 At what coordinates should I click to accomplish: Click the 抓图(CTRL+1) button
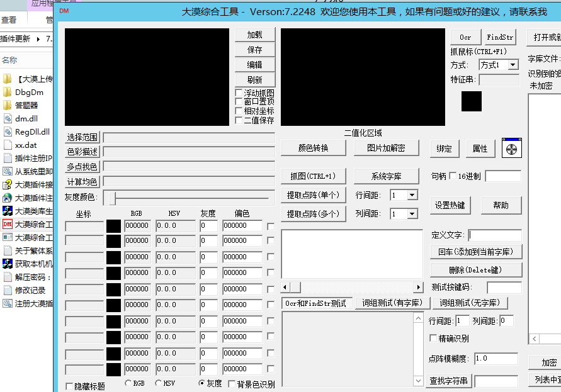pyautogui.click(x=313, y=176)
